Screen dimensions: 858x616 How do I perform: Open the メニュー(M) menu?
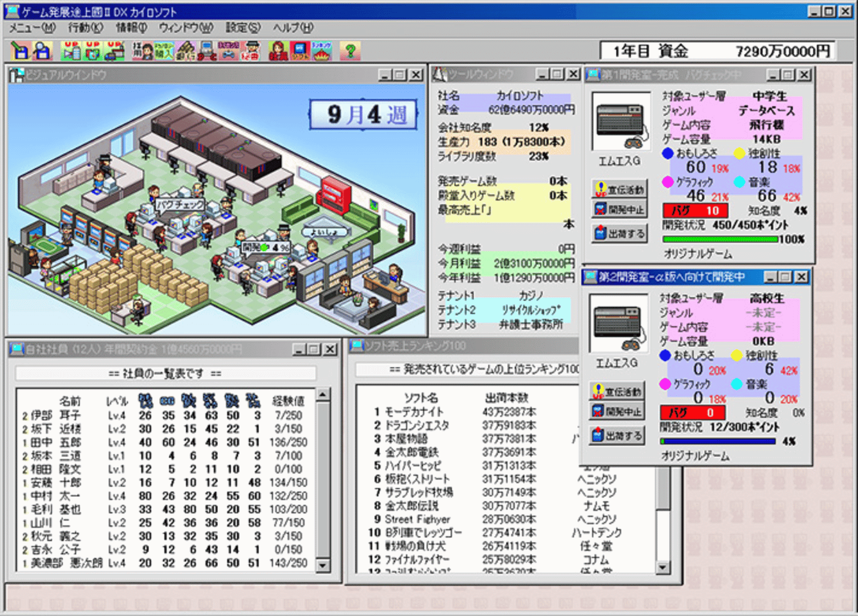click(x=32, y=27)
